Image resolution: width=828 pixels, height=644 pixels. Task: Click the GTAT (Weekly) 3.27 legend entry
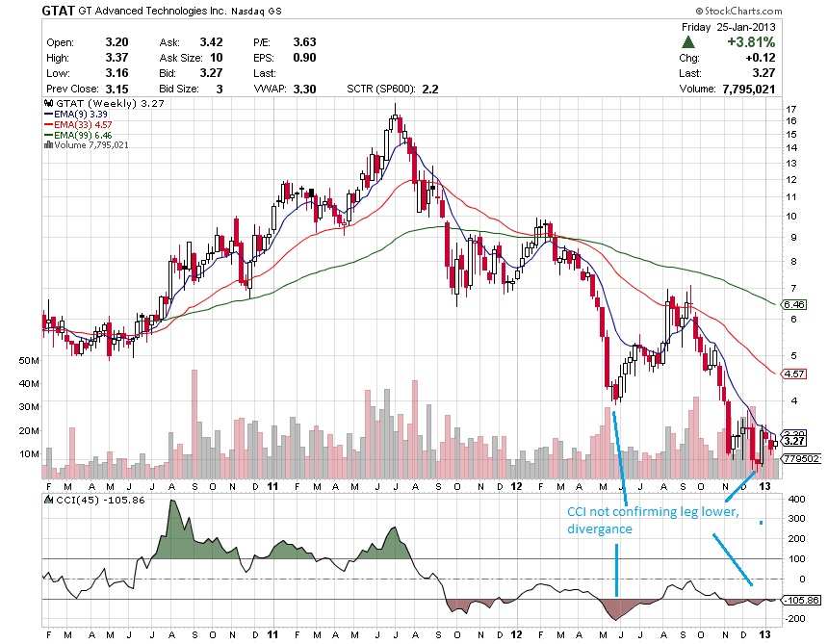pos(110,103)
